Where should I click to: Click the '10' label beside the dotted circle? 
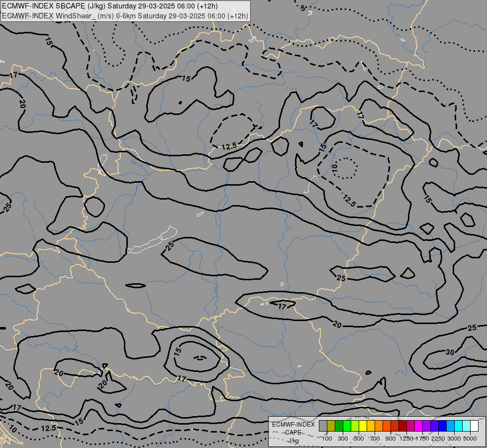(x=334, y=168)
